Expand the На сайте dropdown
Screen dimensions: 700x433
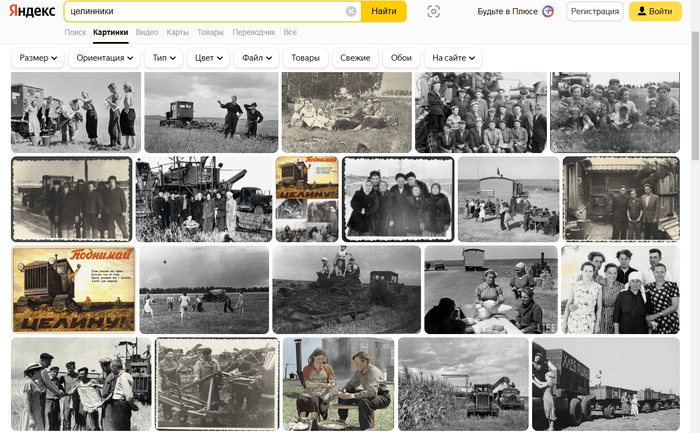452,58
